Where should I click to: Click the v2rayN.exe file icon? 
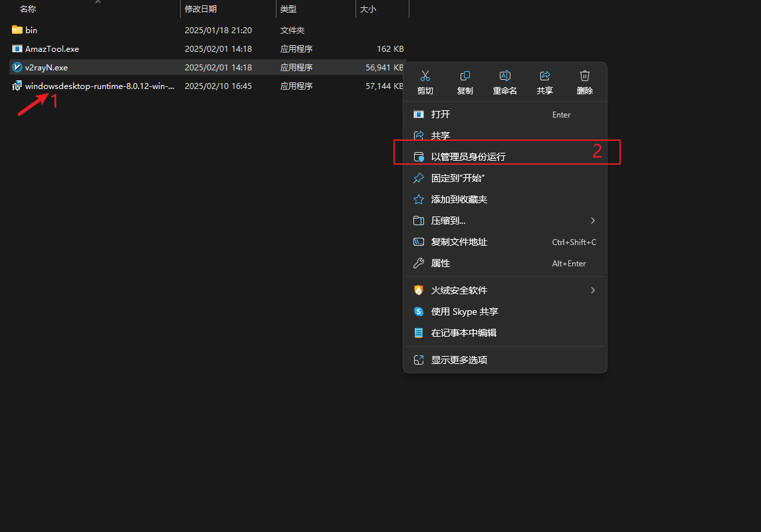tap(17, 67)
